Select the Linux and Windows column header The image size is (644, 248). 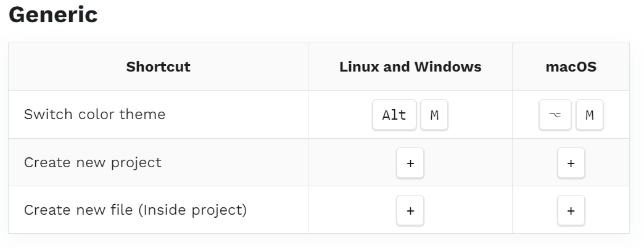(x=410, y=67)
